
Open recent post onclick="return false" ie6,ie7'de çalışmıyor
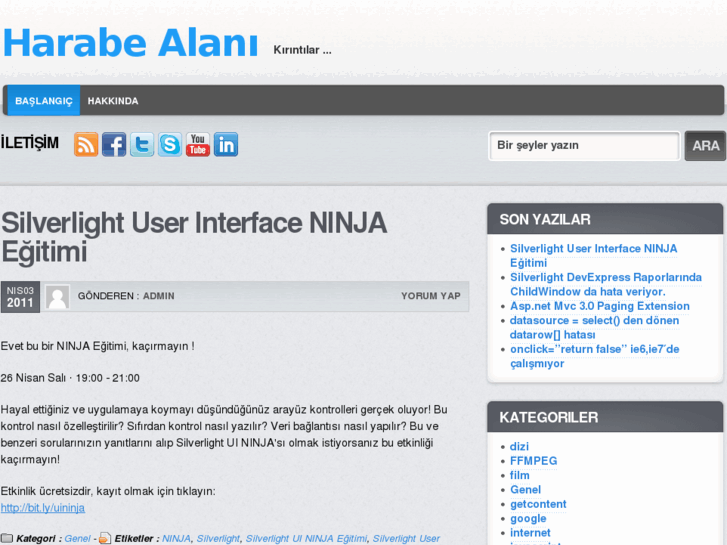(x=594, y=356)
